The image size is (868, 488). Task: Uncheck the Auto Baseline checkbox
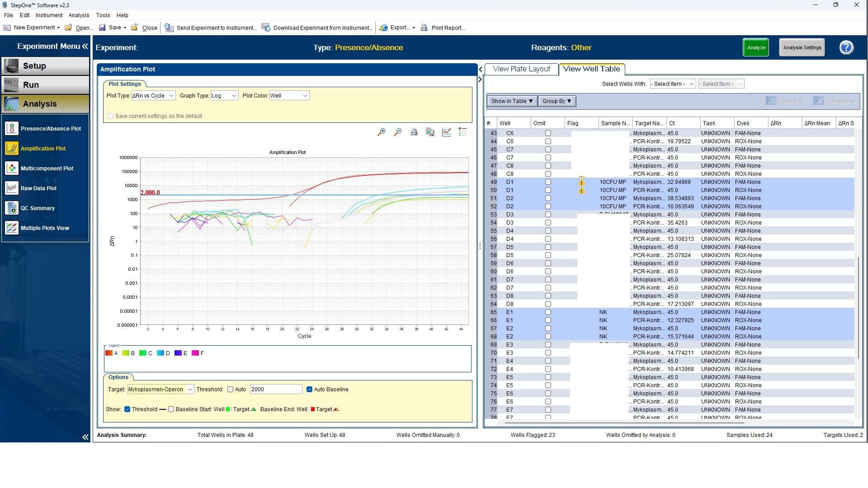coord(310,389)
